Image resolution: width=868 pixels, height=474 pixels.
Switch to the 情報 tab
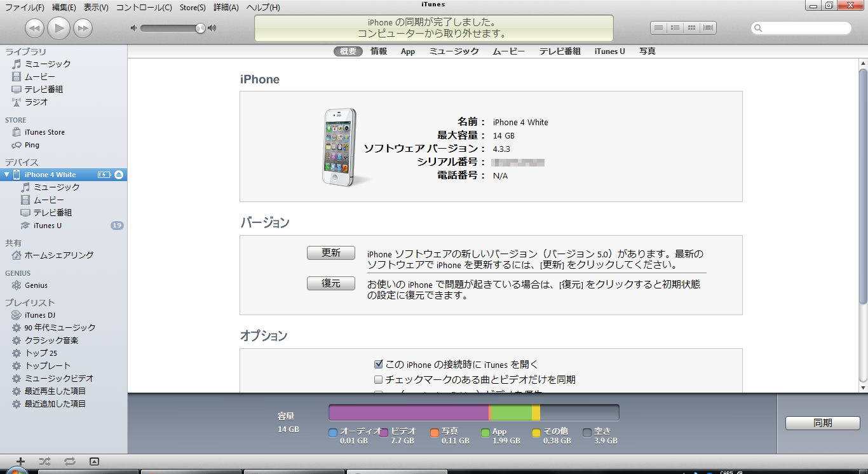click(379, 51)
